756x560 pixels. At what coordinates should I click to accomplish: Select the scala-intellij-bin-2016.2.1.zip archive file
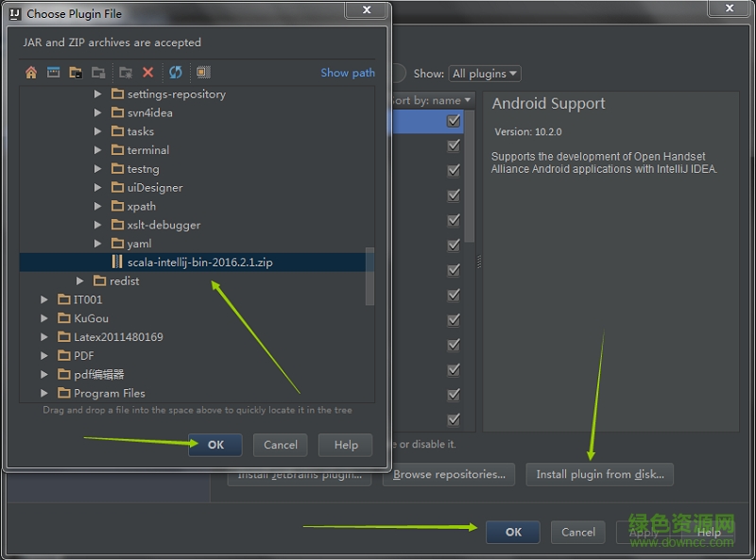pyautogui.click(x=199, y=263)
